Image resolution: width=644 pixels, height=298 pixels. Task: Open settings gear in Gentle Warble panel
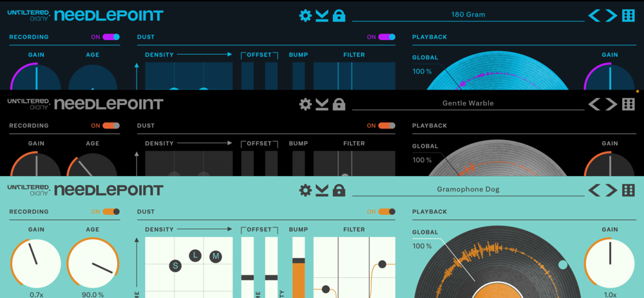(305, 104)
